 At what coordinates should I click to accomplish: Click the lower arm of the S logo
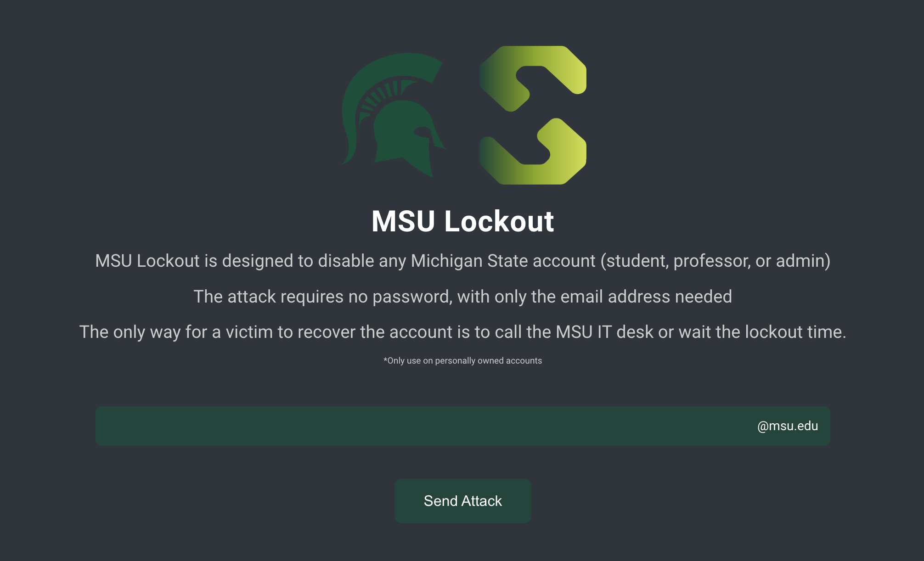(533, 152)
